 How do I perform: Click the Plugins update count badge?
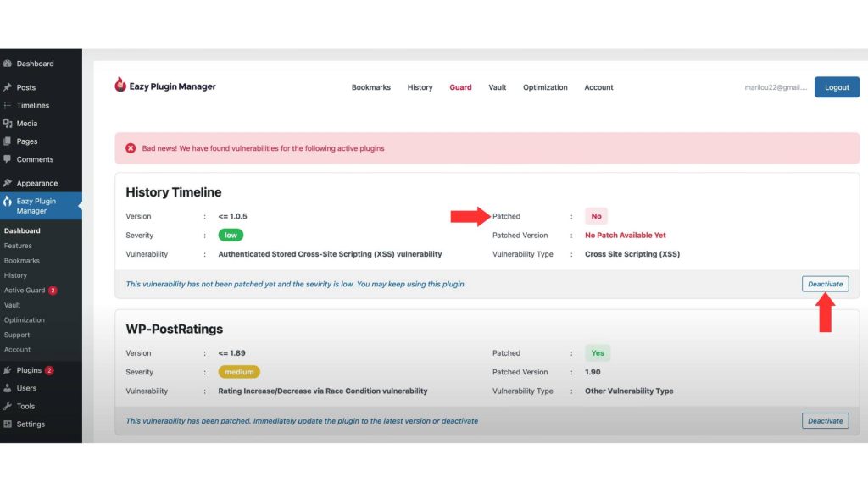49,370
